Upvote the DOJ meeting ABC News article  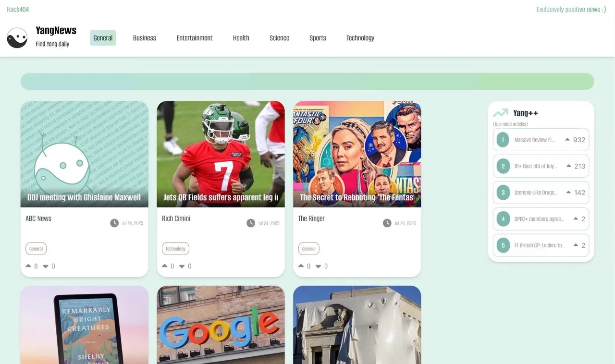(28, 266)
